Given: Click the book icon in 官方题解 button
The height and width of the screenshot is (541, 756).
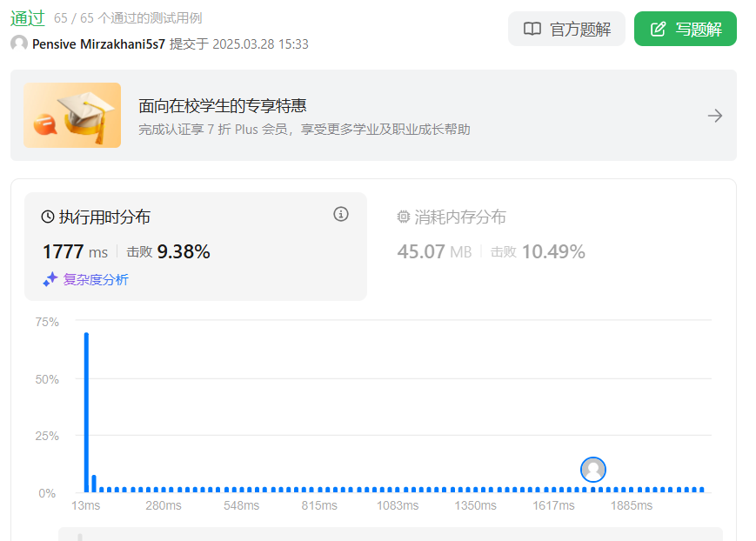Looking at the screenshot, I should (532, 29).
